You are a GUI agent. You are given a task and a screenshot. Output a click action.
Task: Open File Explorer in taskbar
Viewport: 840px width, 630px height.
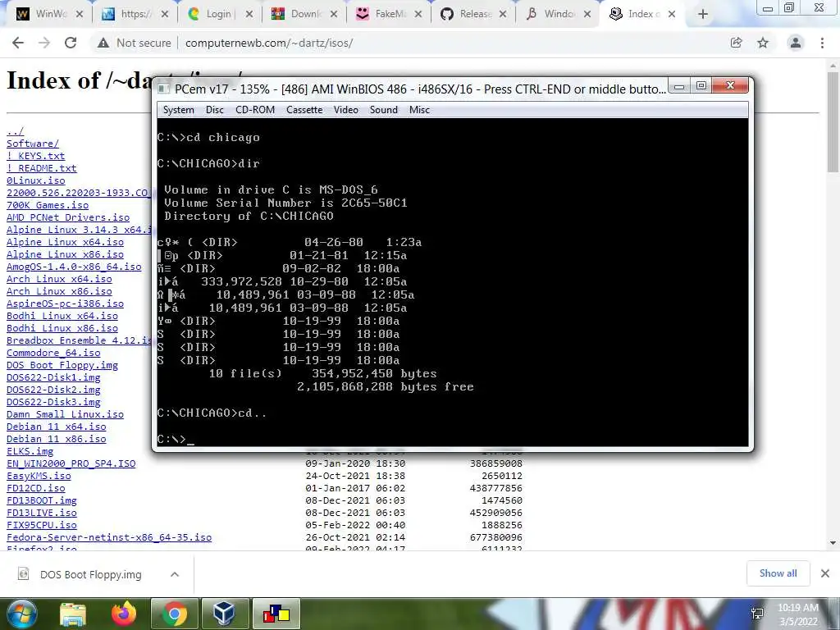point(73,614)
